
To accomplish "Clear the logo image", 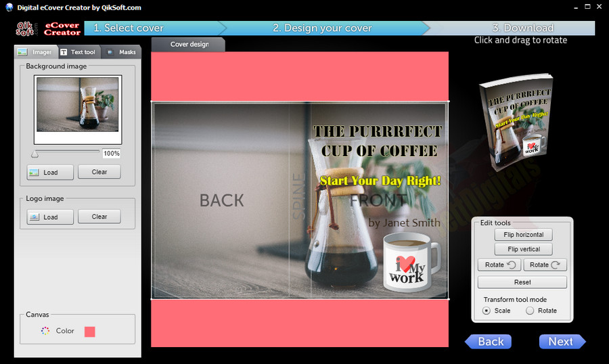I will point(99,217).
